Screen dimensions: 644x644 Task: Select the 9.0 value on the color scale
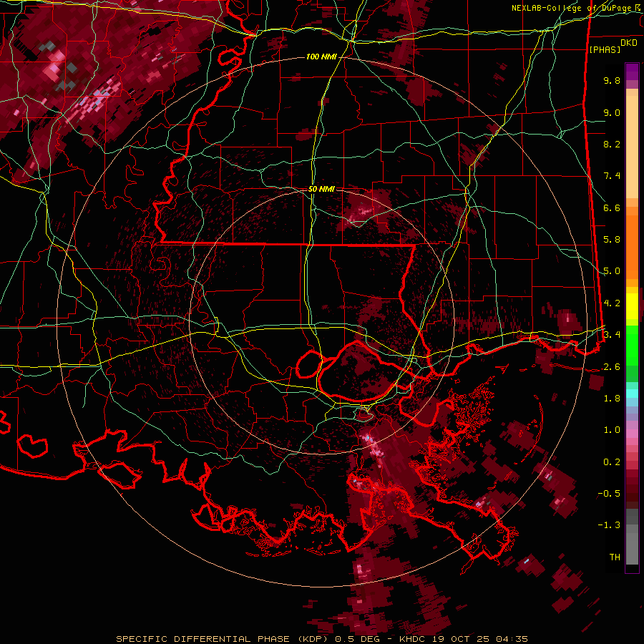612,112
